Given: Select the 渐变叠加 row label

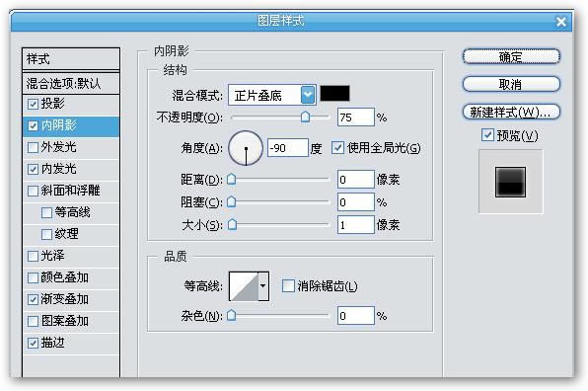Looking at the screenshot, I should tap(65, 299).
